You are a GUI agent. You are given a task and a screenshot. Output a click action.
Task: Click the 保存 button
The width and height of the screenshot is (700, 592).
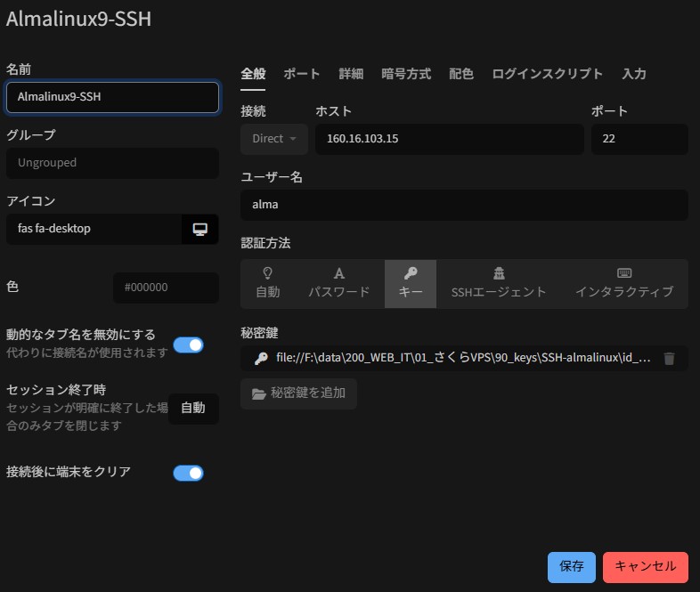(571, 566)
